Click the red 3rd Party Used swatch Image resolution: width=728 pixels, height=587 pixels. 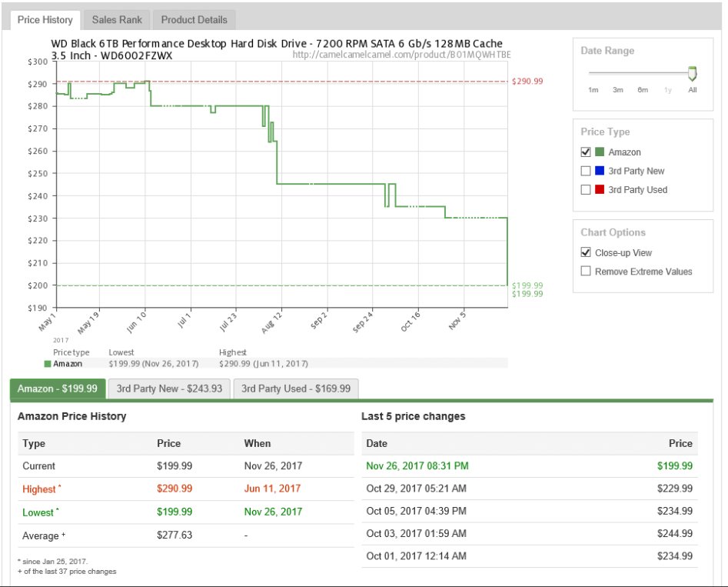[x=600, y=189]
